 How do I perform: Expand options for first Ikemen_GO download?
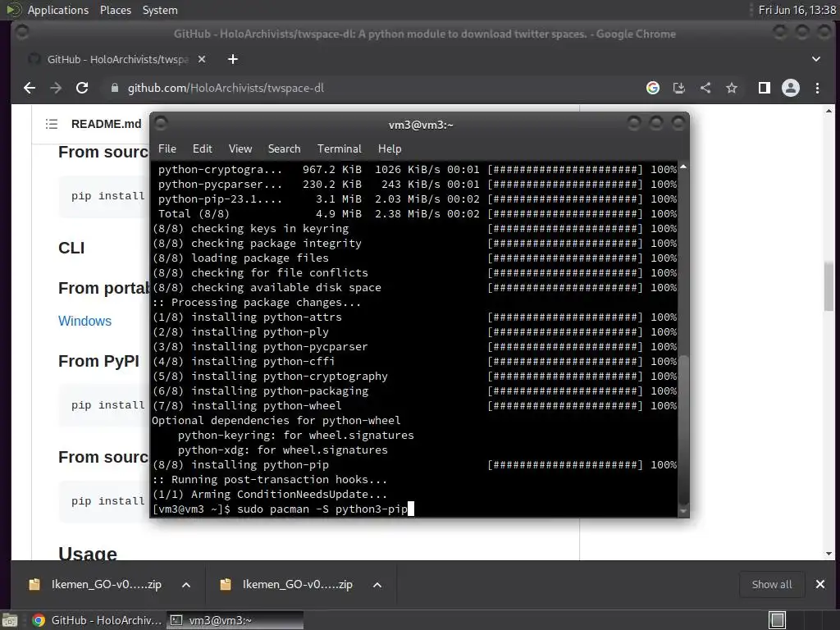click(186, 585)
